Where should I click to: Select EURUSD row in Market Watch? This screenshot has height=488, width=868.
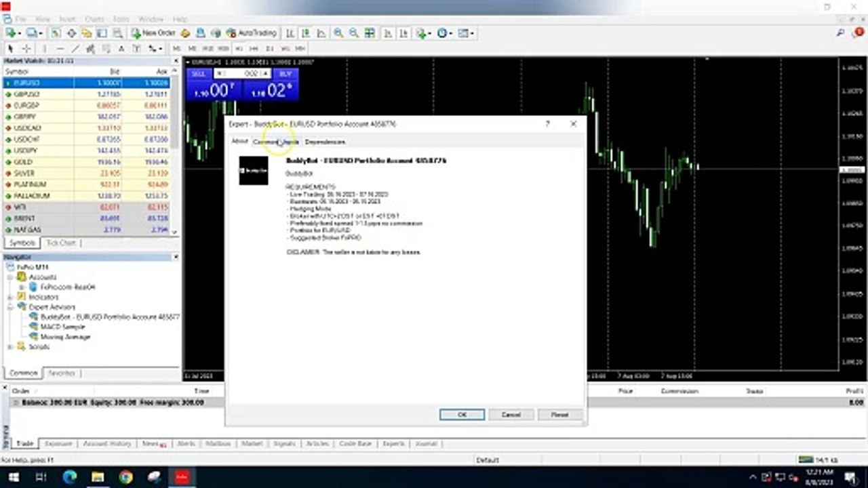87,83
